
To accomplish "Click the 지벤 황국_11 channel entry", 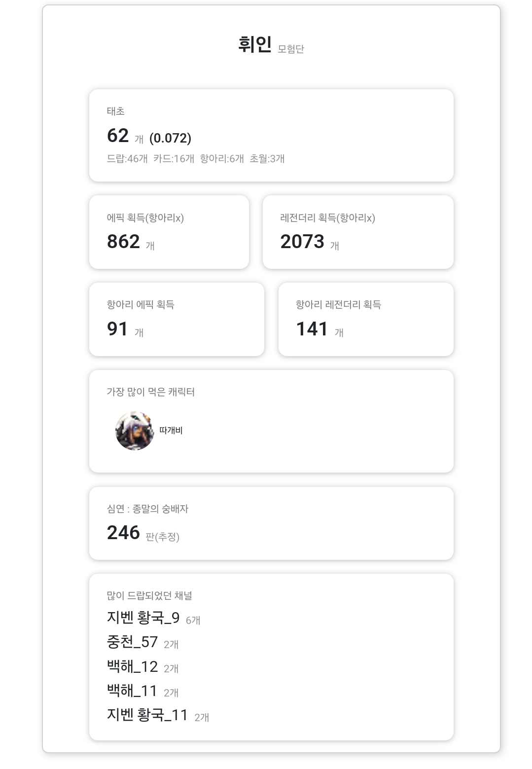I will pyautogui.click(x=147, y=715).
